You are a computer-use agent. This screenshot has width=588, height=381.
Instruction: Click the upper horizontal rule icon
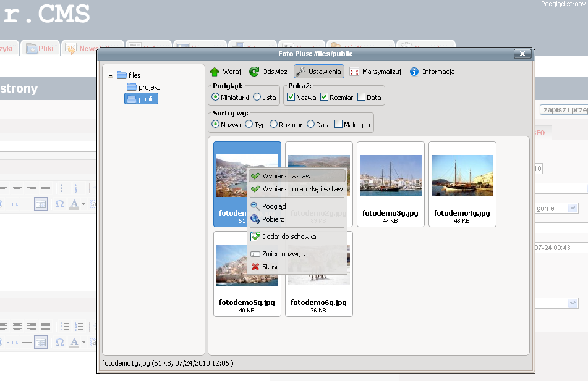[26, 204]
